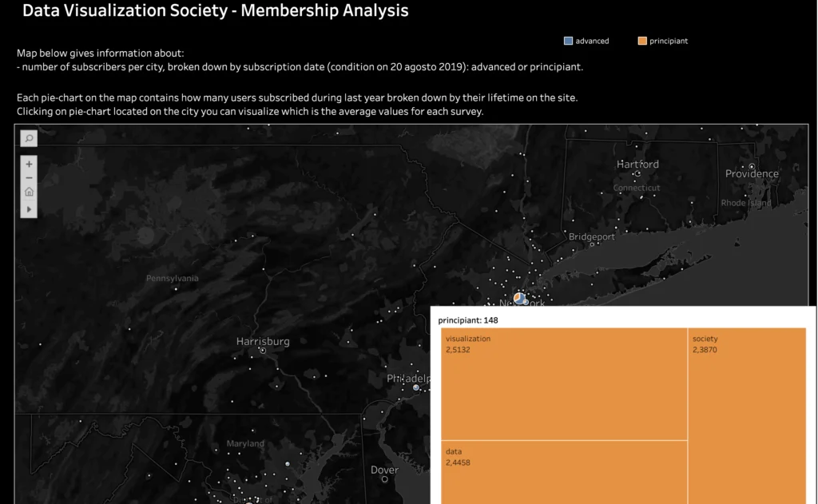Click the Philadelphia data point
The width and height of the screenshot is (818, 504).
coord(416,387)
